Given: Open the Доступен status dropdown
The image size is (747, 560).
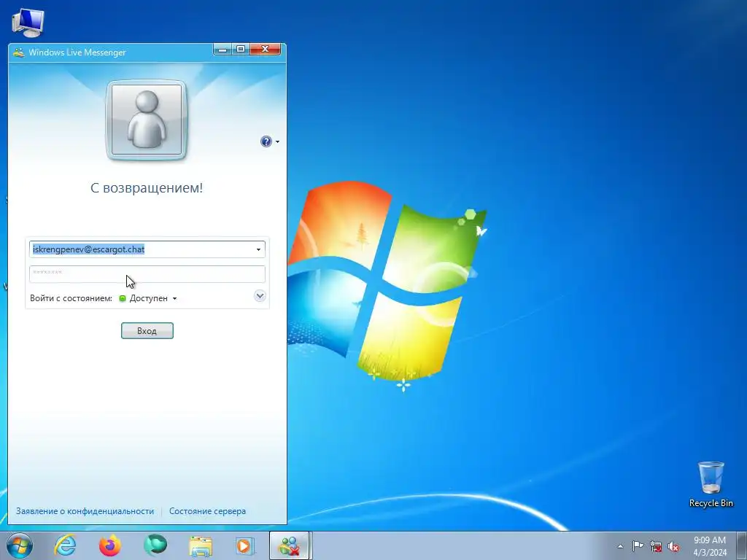Looking at the screenshot, I should click(x=148, y=298).
